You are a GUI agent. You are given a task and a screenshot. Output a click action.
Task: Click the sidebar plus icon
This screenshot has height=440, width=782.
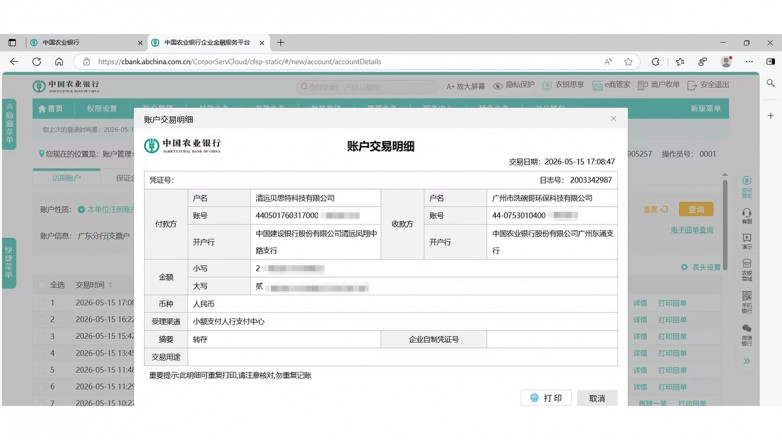771,115
